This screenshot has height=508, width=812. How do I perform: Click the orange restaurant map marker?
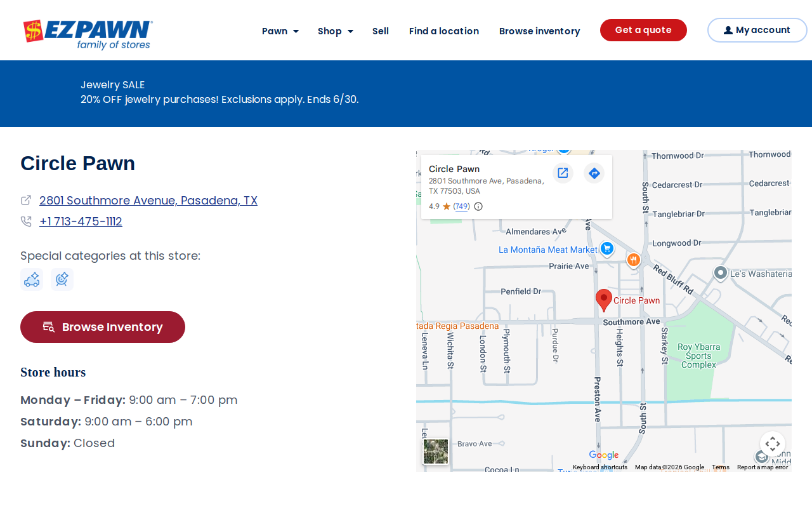(633, 260)
